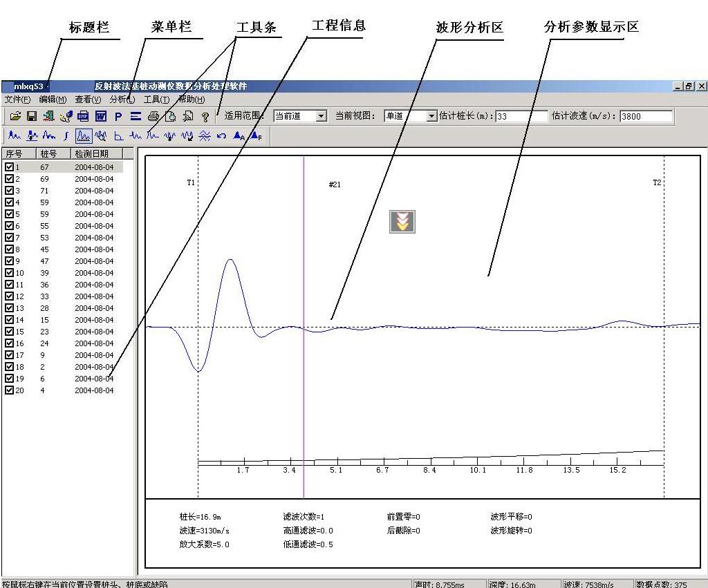Image resolution: width=708 pixels, height=588 pixels.
Task: Click the integral symbol tool icon
Action: coord(66,136)
